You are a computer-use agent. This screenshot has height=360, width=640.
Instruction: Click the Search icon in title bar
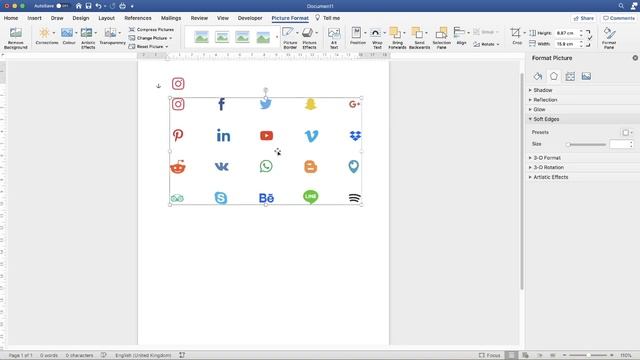click(621, 6)
